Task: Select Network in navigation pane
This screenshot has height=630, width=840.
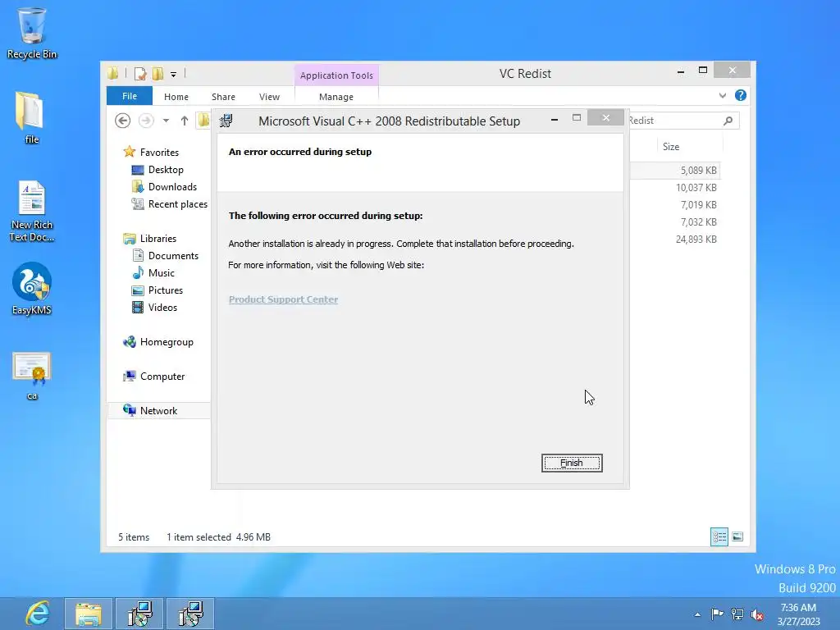Action: pos(158,410)
